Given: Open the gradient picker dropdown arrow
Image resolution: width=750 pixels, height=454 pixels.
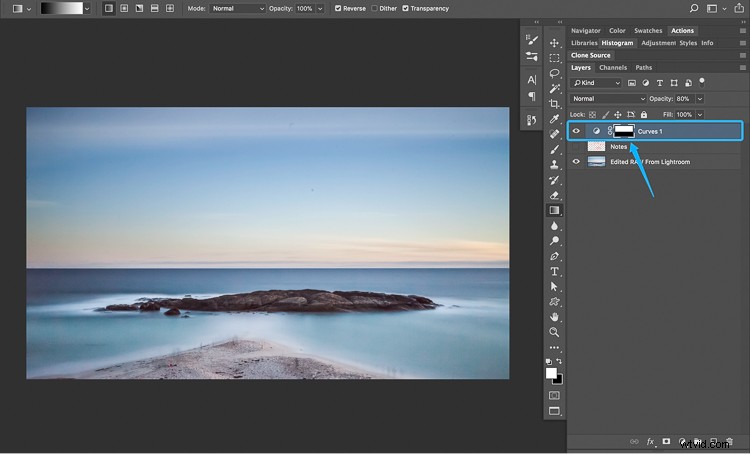Looking at the screenshot, I should [87, 9].
